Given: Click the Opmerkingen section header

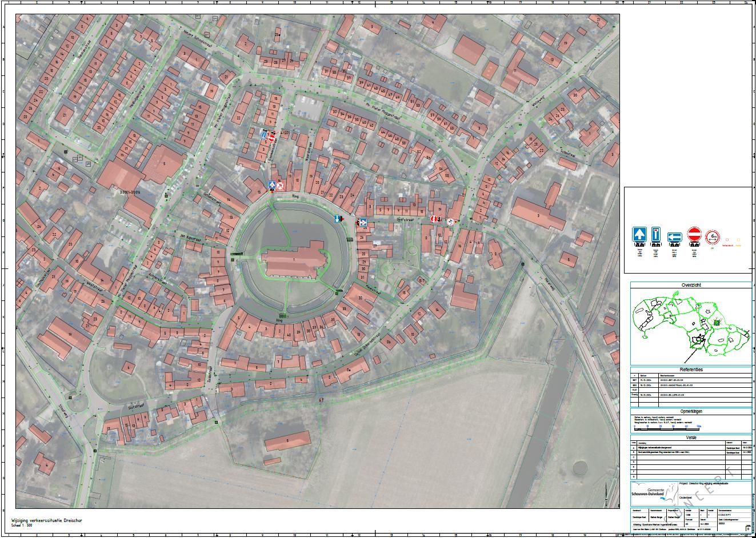Looking at the screenshot, I should pyautogui.click(x=691, y=411).
